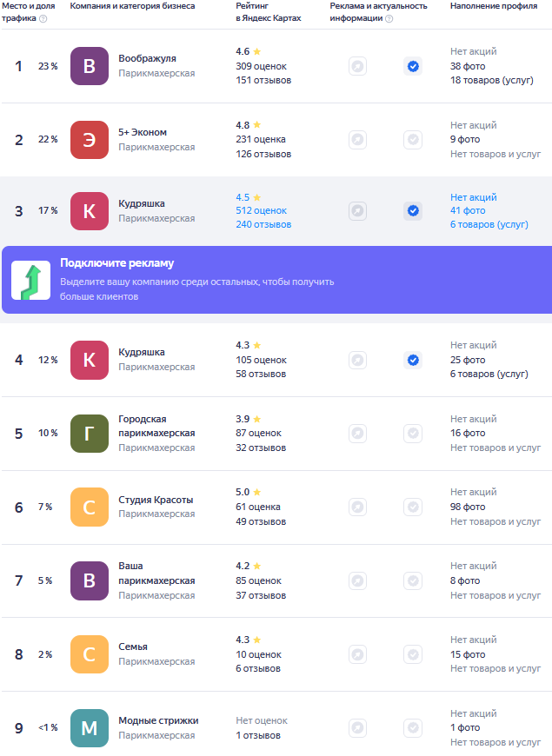
Task: Click grey verification badge in Городская парикмахерская row
Action: 413,434
